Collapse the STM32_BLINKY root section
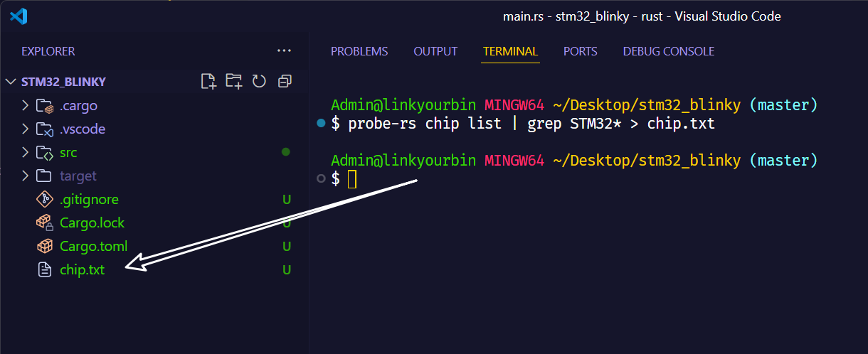The image size is (868, 354). coord(11,82)
